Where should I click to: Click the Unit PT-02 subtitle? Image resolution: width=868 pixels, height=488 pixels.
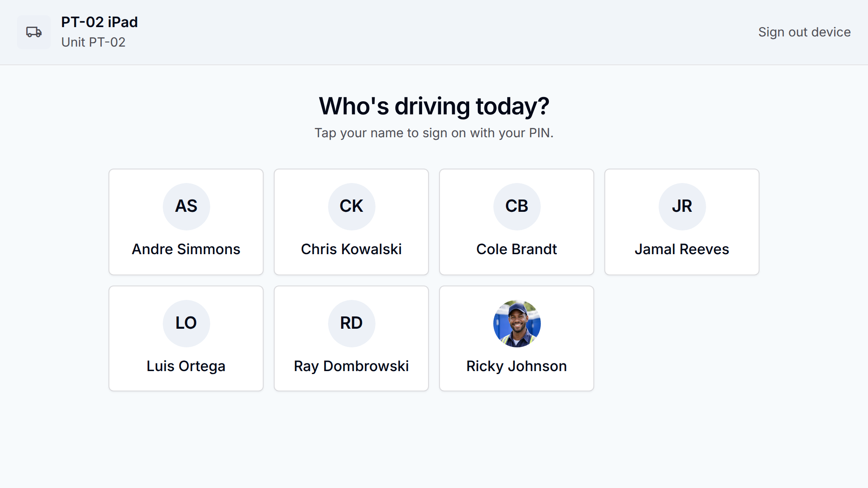[93, 42]
